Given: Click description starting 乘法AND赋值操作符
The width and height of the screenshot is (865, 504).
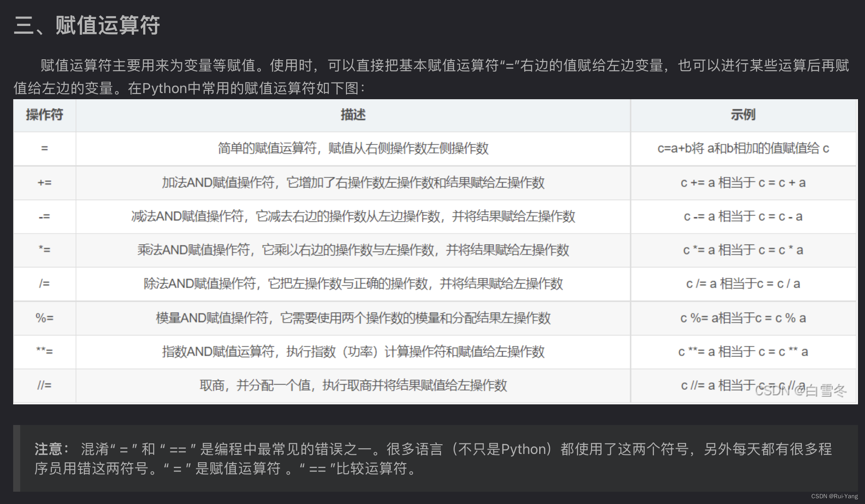Looking at the screenshot, I should point(353,250).
